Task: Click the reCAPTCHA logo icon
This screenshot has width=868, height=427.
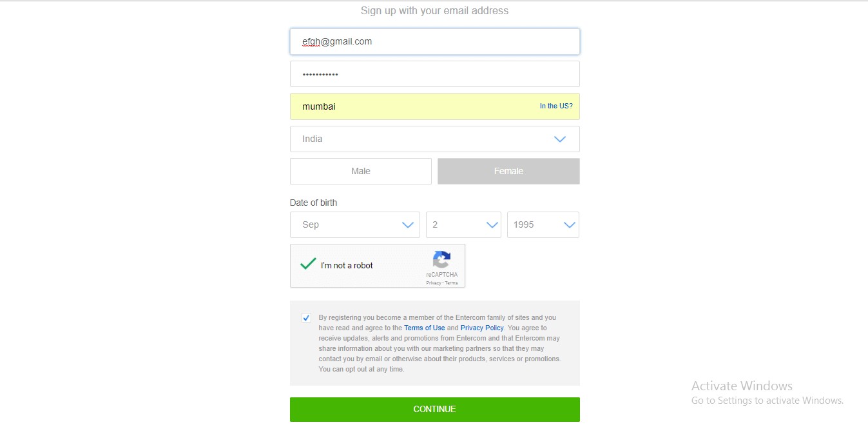Action: click(441, 260)
